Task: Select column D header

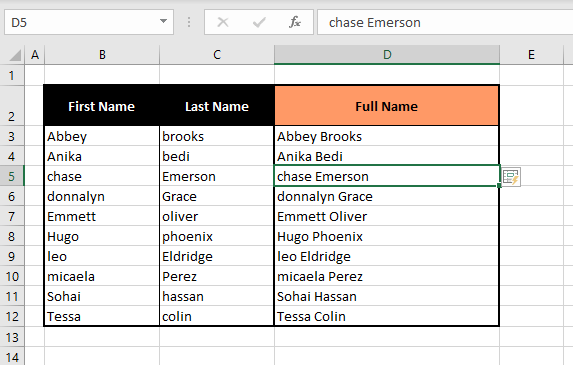Action: click(x=387, y=55)
